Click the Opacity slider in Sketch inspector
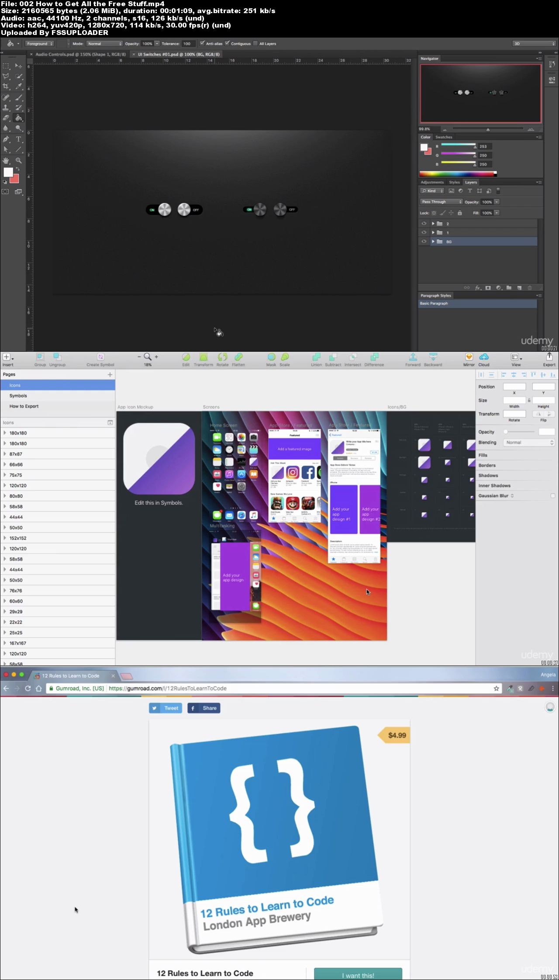 [x=519, y=432]
